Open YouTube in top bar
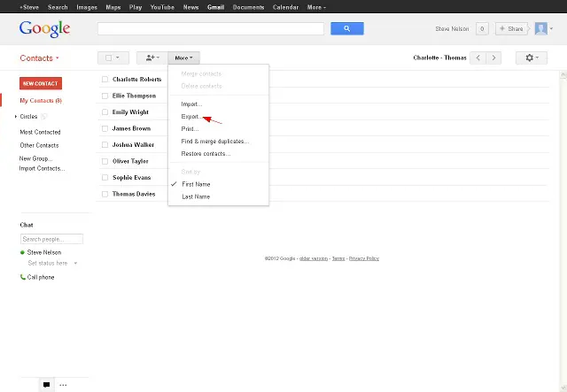Image resolution: width=567 pixels, height=392 pixels. tap(162, 7)
